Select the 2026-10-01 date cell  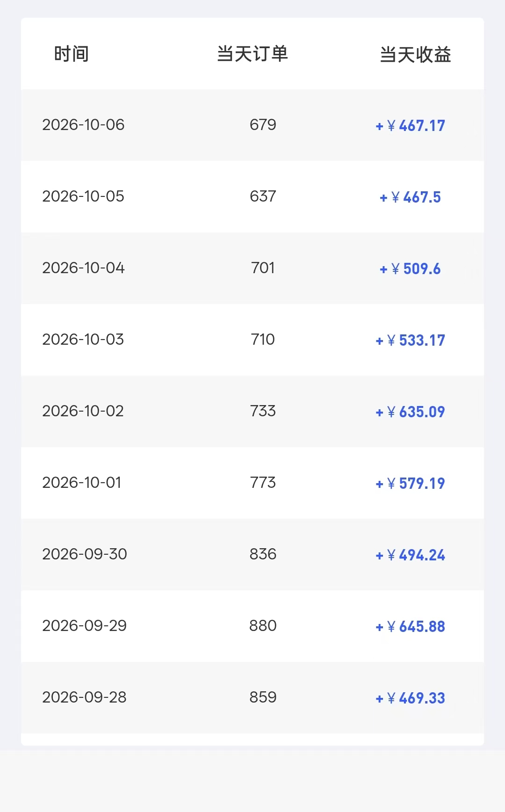[82, 483]
